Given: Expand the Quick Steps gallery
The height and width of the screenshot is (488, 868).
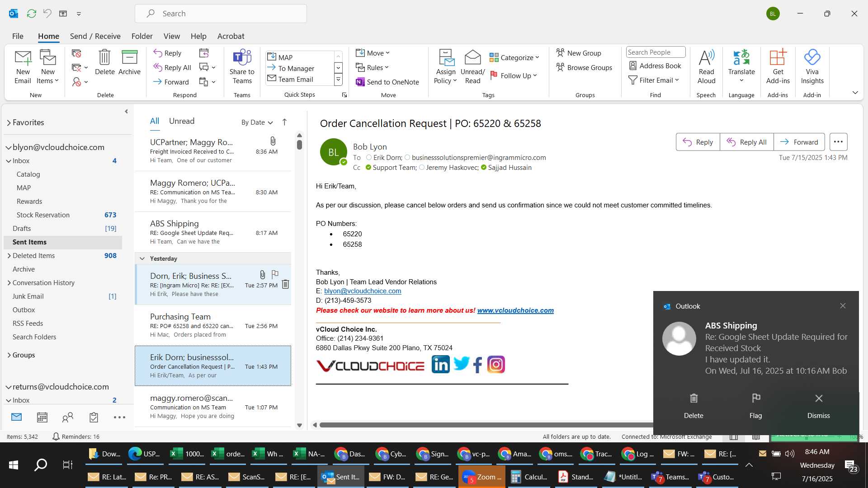Looking at the screenshot, I should (x=338, y=80).
